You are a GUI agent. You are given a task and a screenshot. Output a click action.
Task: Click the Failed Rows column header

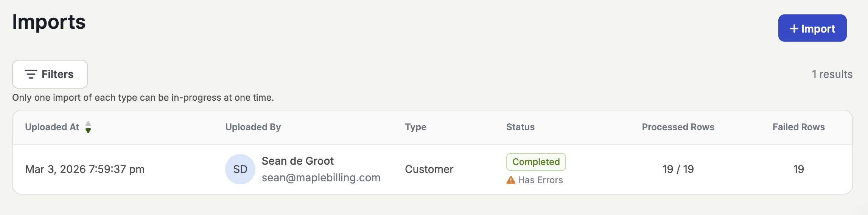(798, 127)
